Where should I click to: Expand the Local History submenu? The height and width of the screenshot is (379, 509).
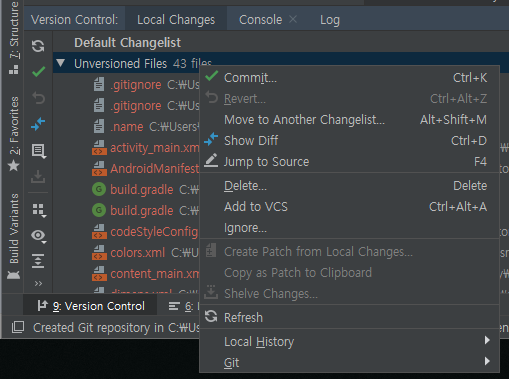tap(349, 342)
